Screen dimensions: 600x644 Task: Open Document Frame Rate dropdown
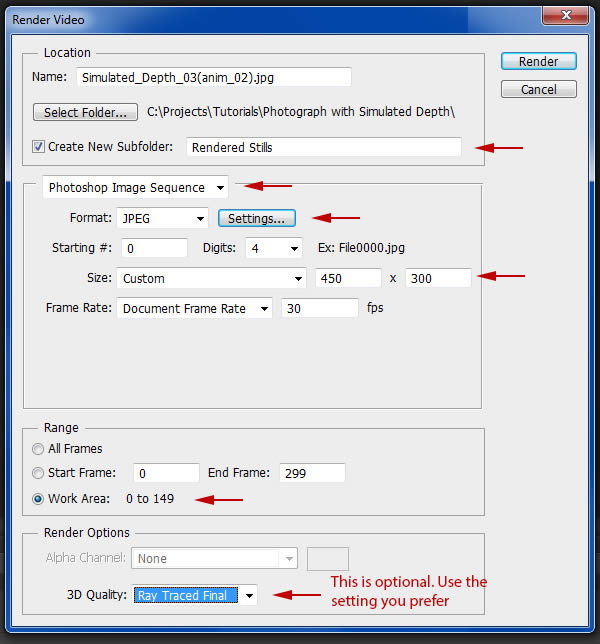(x=194, y=308)
